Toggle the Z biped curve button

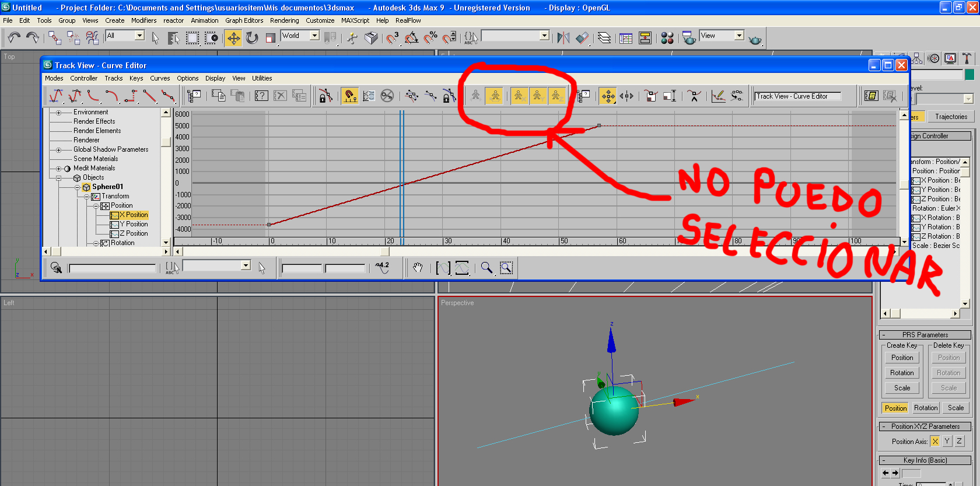tap(556, 96)
